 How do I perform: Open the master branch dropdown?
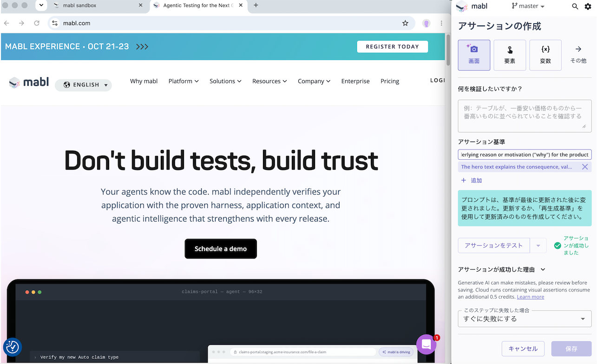point(528,6)
